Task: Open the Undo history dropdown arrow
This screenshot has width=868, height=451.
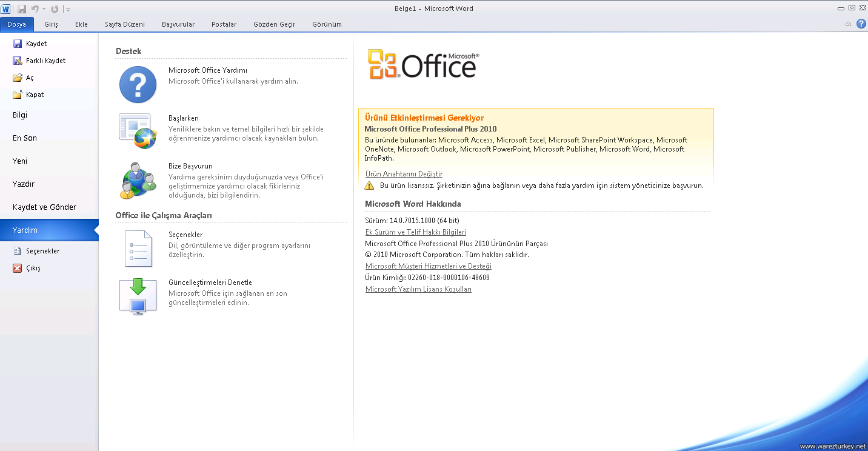Action: (44, 9)
